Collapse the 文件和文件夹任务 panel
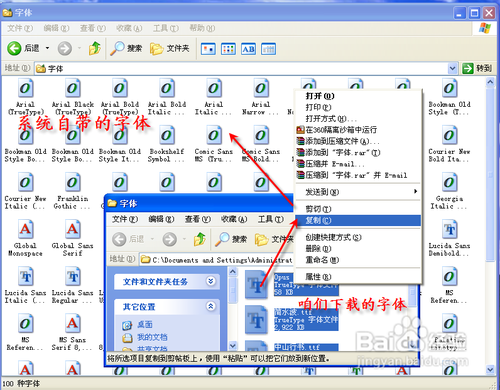500x390 pixels. [x=211, y=281]
